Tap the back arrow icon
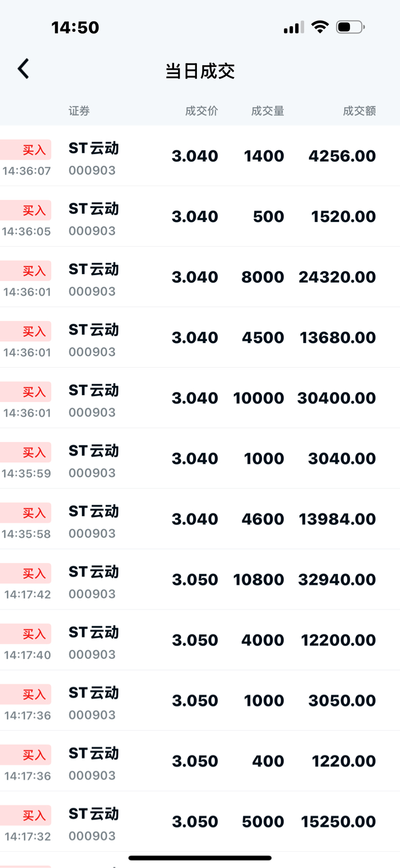The height and width of the screenshot is (868, 400). click(23, 69)
